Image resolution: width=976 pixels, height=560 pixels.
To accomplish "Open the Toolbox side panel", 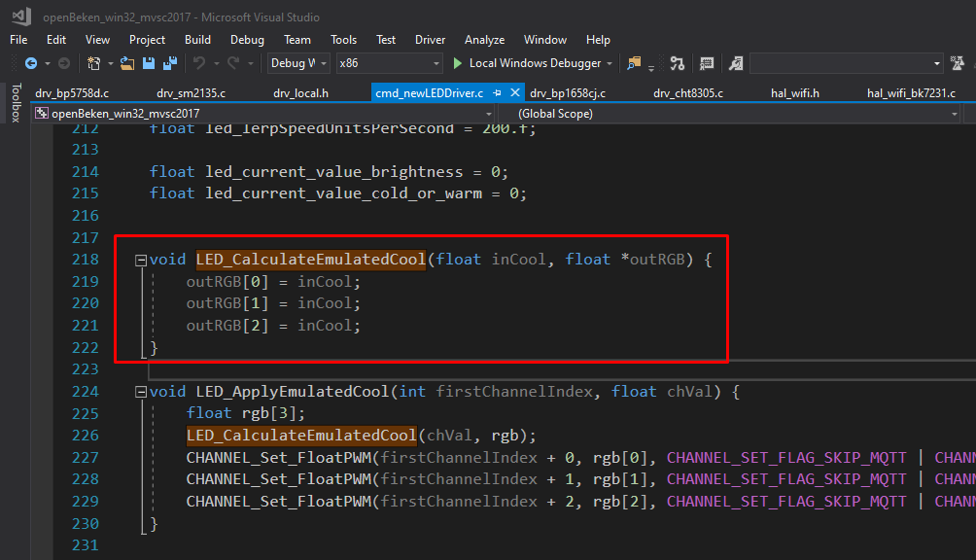I will coord(17,103).
